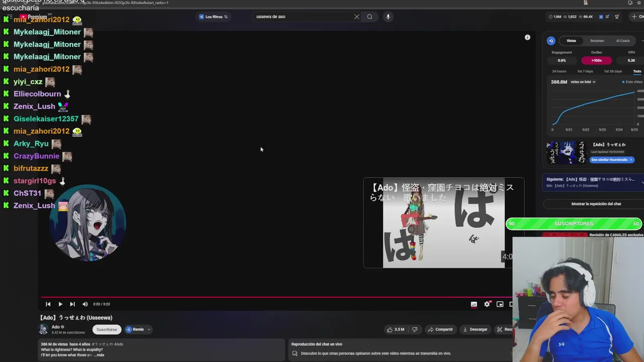This screenshot has height=362, width=644.
Task: Click the SUSCRIPTORES green goal bar
Action: [574, 224]
